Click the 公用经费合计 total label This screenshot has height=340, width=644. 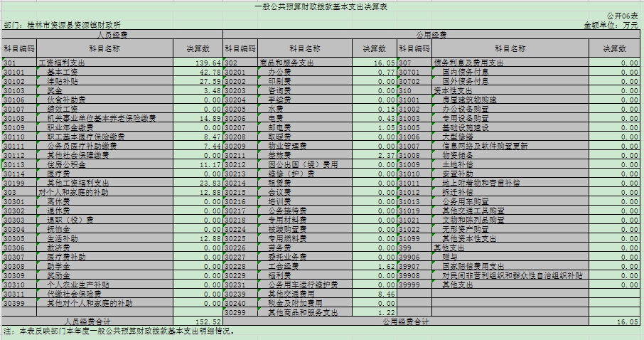tap(405, 322)
